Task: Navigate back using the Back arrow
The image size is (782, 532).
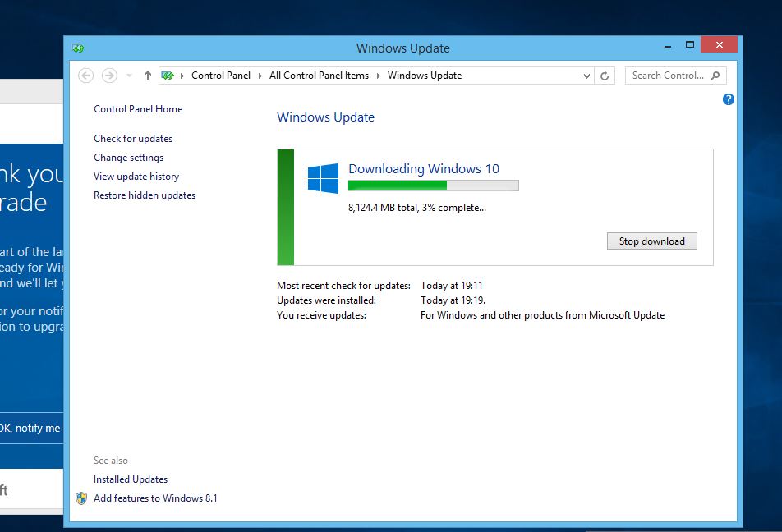Action: point(85,75)
